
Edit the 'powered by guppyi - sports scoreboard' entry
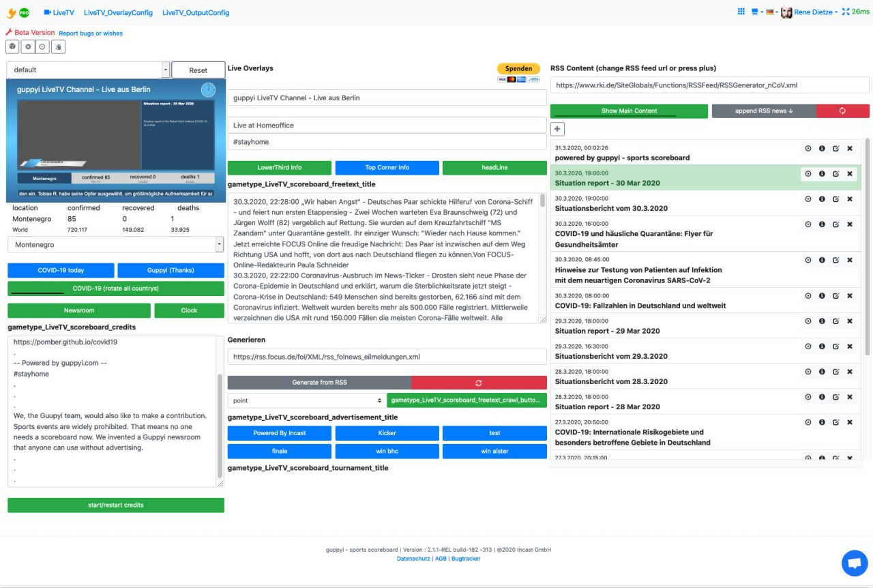point(835,148)
